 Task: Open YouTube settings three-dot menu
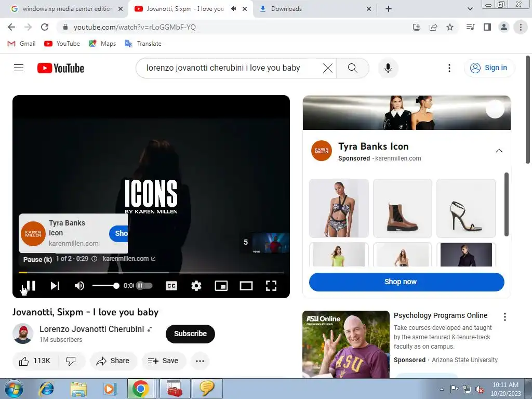tap(449, 68)
